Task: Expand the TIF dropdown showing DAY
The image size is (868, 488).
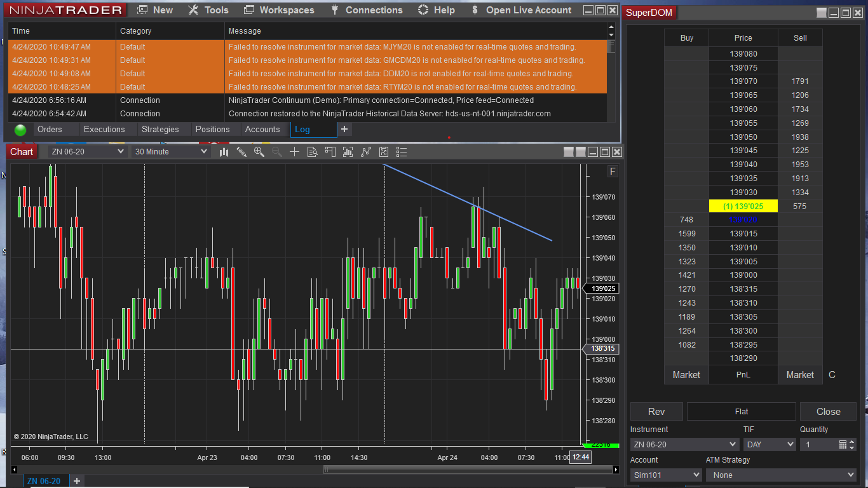Action: tap(770, 445)
